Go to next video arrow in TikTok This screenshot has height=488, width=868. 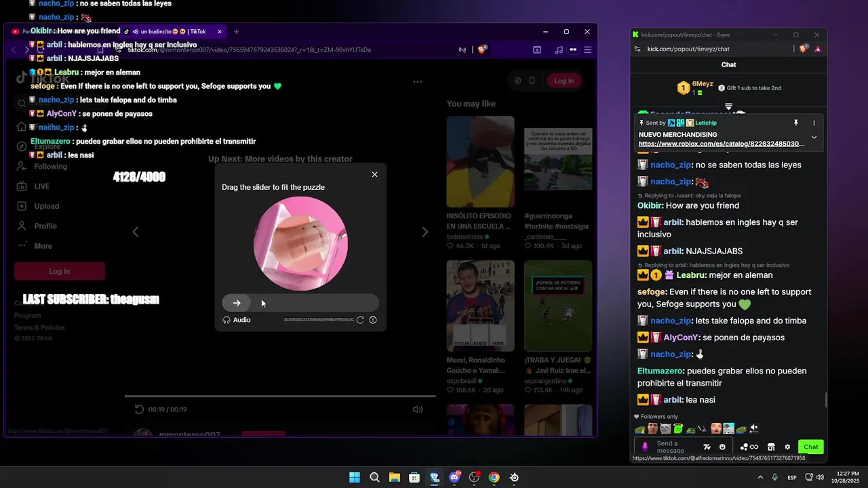425,232
